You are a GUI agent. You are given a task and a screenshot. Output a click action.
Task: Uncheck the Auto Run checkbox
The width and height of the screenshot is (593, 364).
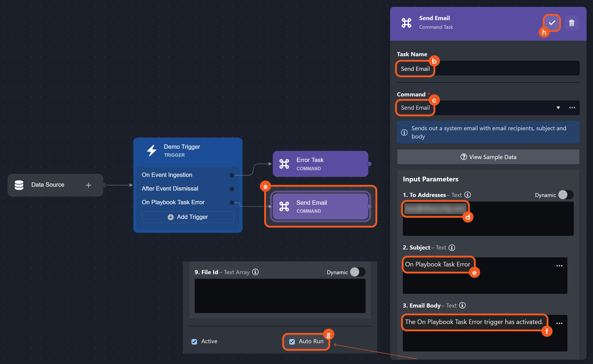point(292,341)
